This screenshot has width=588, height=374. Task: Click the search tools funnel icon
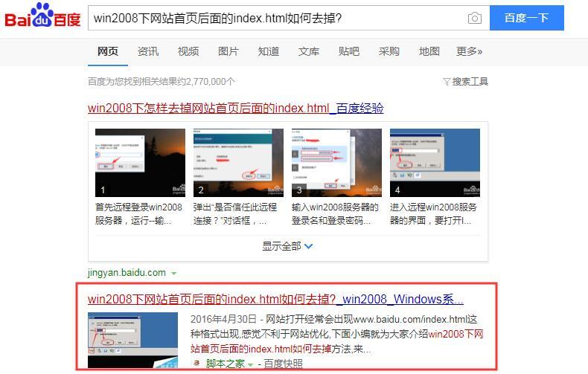click(447, 81)
